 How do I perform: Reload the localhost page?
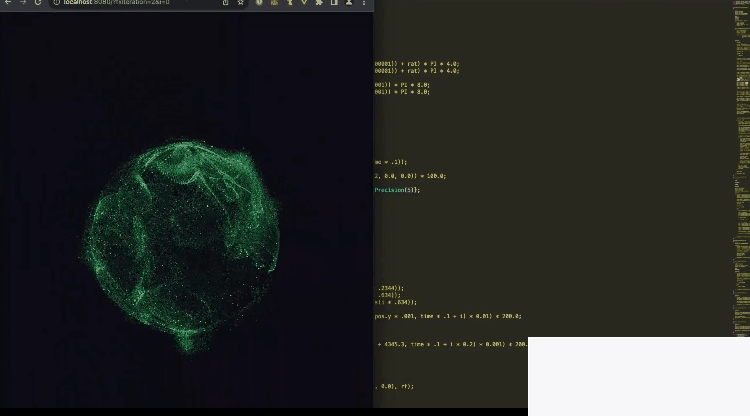click(38, 3)
